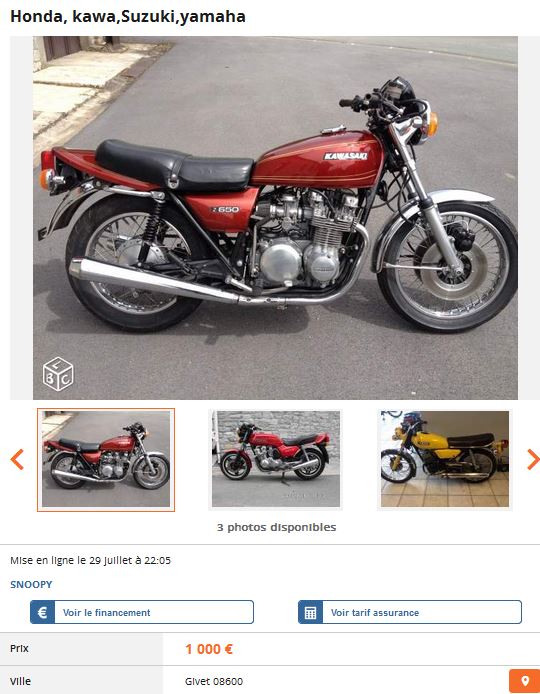Select the second thumbnail by stone wall

[276, 459]
